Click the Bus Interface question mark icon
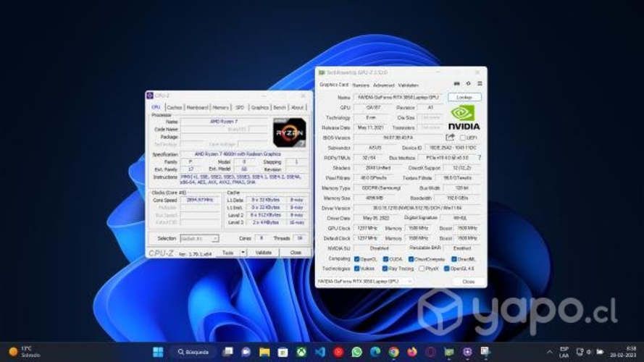The image size is (644, 362). 480,158
